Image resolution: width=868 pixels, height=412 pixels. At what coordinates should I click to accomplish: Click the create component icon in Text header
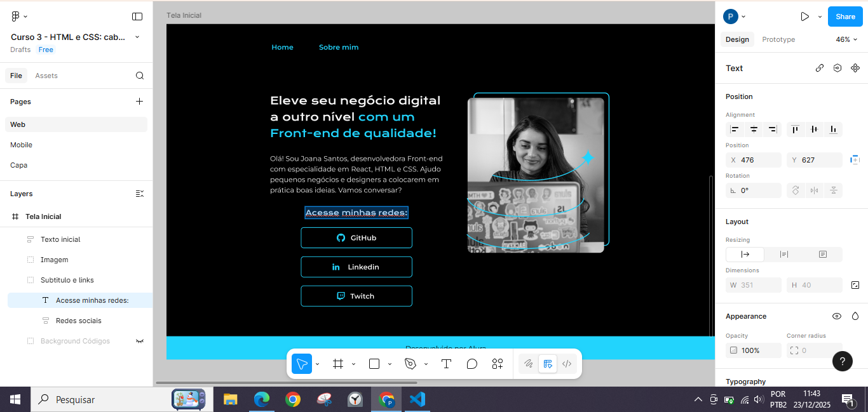pyautogui.click(x=837, y=68)
